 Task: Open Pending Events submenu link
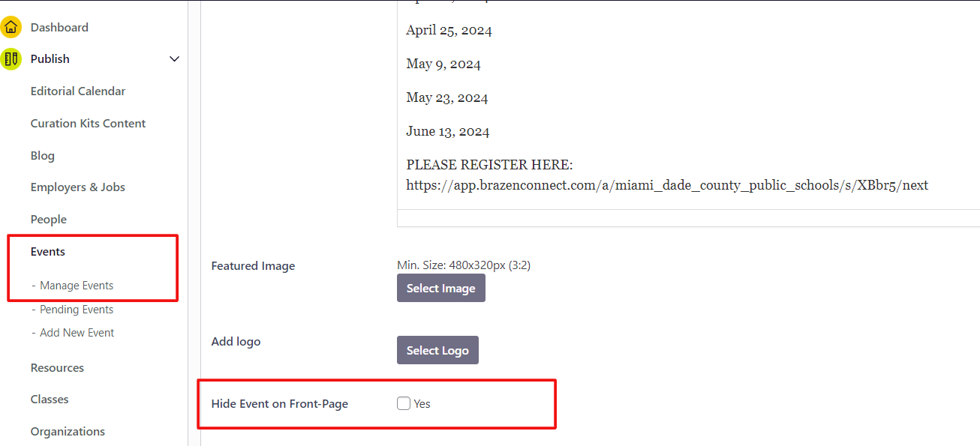[77, 310]
